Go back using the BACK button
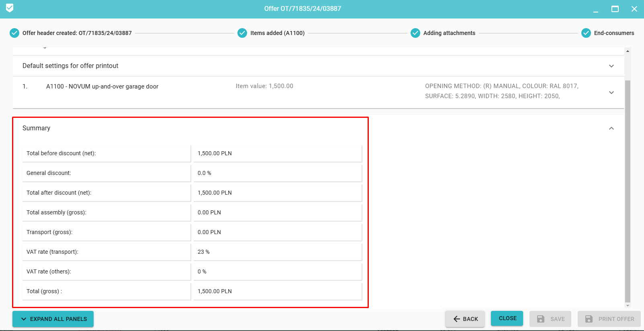 (x=465, y=319)
